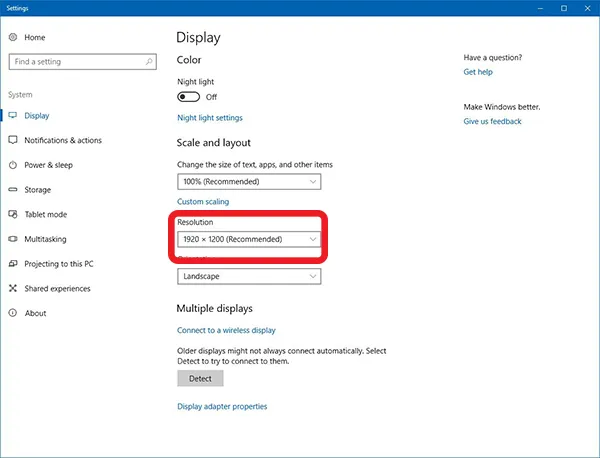Click the Multitasking icon

pyautogui.click(x=13, y=239)
